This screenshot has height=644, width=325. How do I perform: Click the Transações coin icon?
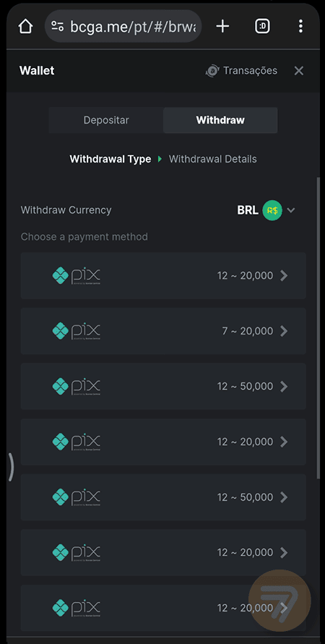click(x=212, y=71)
